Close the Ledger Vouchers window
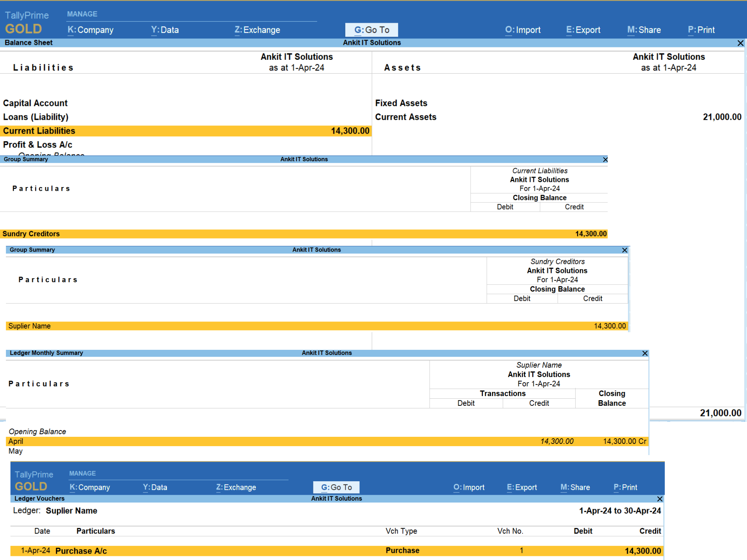Image resolution: width=747 pixels, height=560 pixels. [x=660, y=499]
